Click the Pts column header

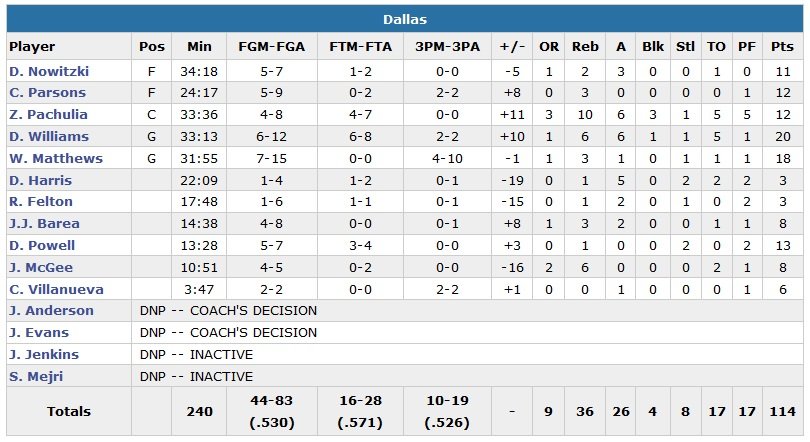782,46
